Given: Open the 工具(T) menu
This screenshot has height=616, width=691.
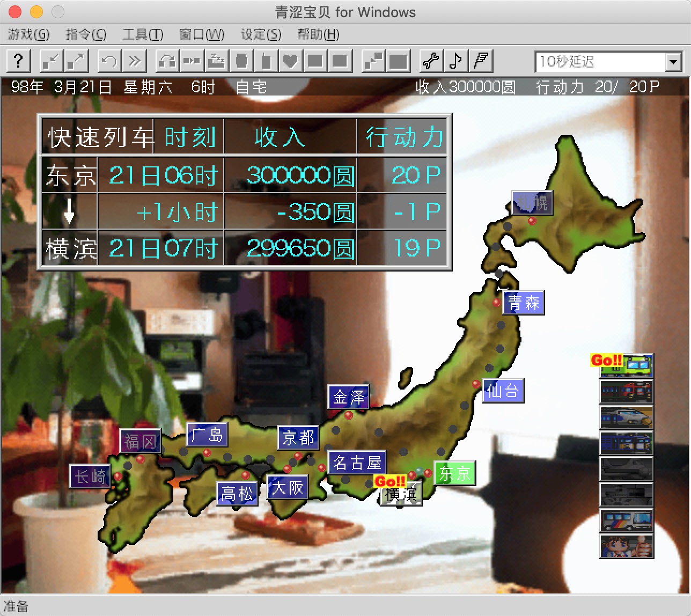Looking at the screenshot, I should (x=143, y=34).
